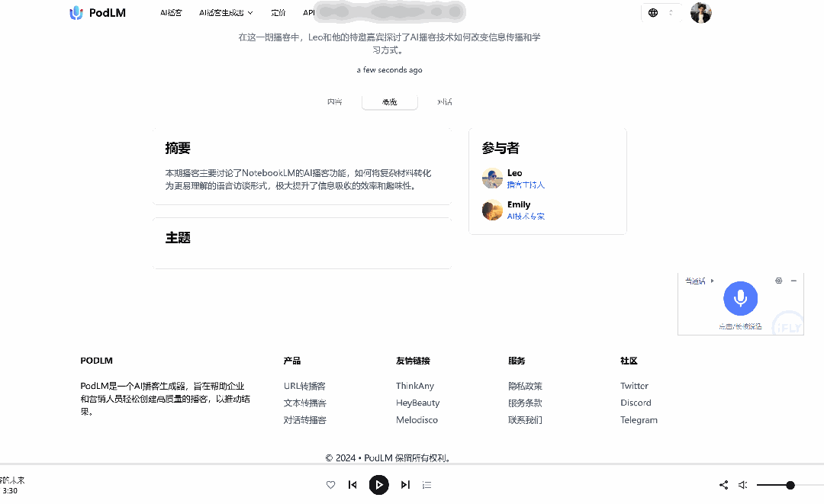This screenshot has width=824, height=504.
Task: Expand the 普通话 language selector arrow
Action: click(710, 281)
